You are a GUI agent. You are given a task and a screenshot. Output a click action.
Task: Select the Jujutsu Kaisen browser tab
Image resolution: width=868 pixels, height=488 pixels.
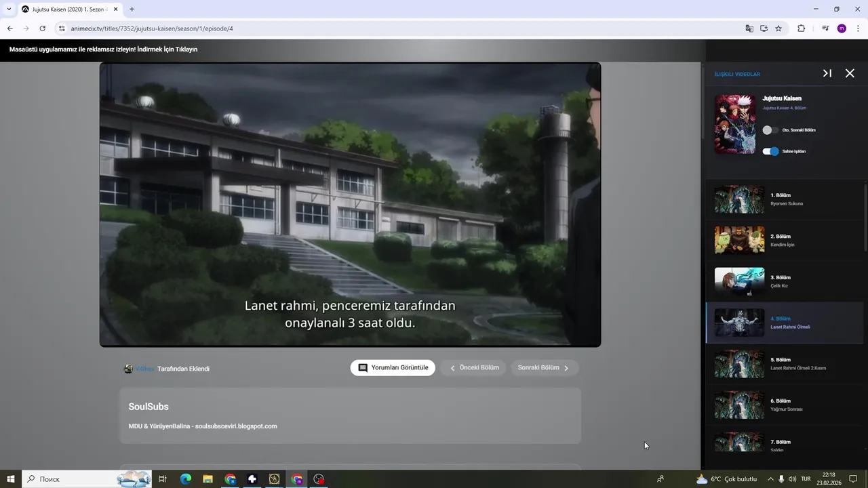[x=69, y=9]
